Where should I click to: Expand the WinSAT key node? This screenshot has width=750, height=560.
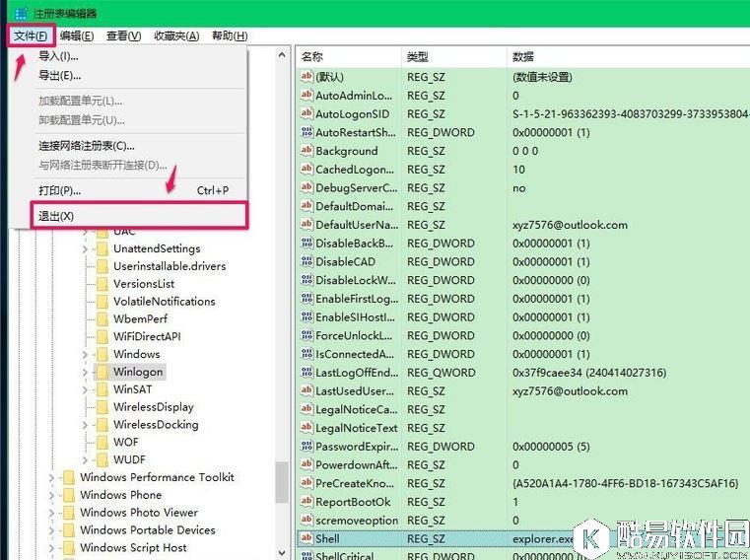click(85, 389)
